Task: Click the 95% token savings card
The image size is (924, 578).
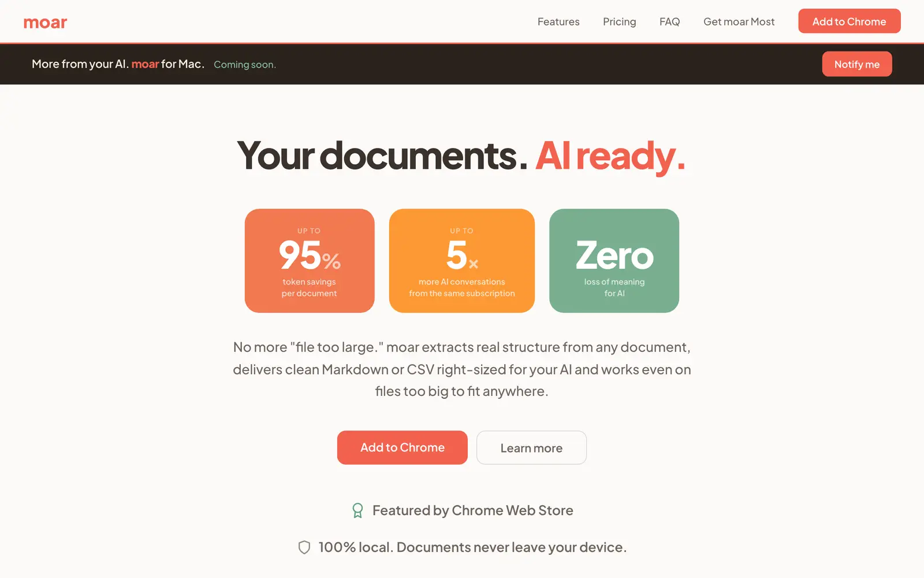Action: pos(310,261)
